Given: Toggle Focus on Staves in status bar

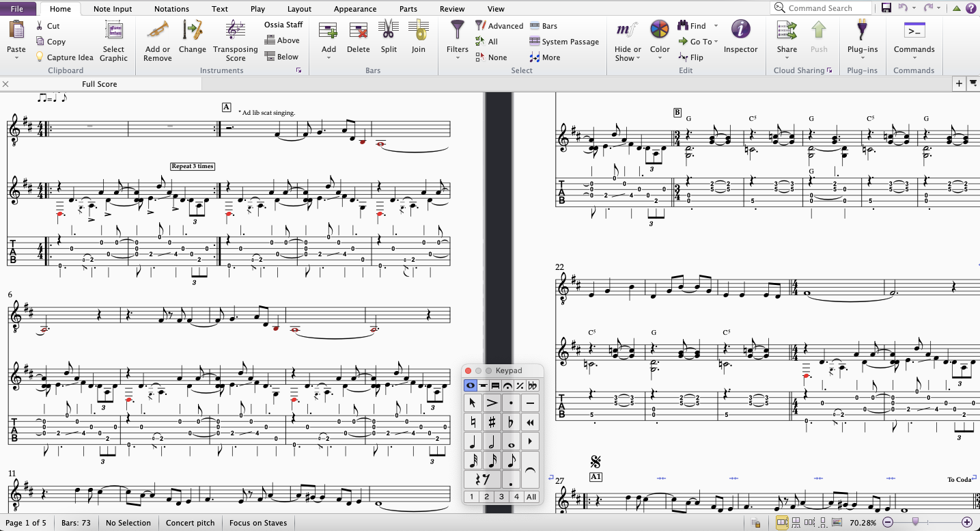Looking at the screenshot, I should point(257,523).
